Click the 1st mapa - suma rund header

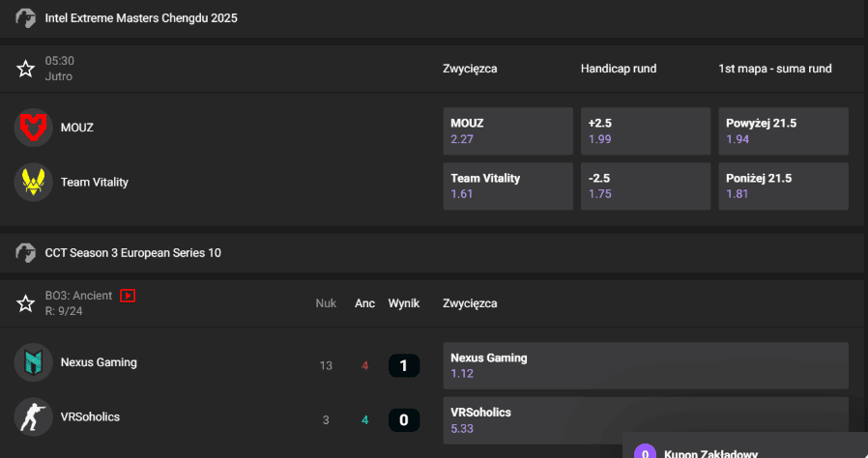[775, 69]
